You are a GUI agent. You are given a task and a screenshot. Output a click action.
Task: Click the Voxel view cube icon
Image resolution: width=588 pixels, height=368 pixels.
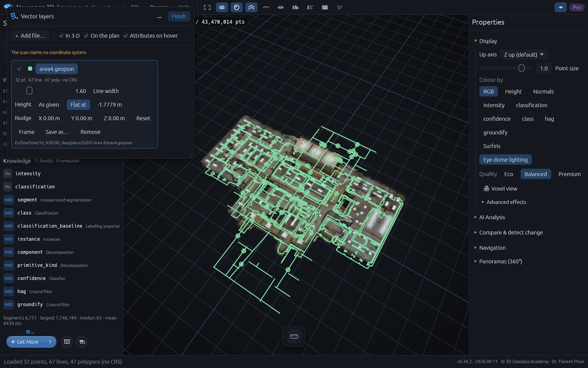(486, 188)
